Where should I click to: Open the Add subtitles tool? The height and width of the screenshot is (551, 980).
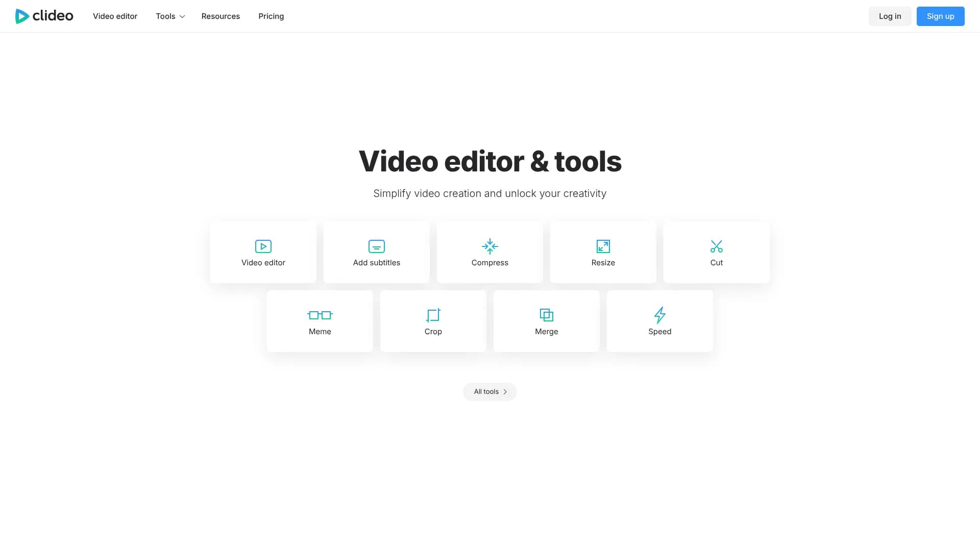376,253
